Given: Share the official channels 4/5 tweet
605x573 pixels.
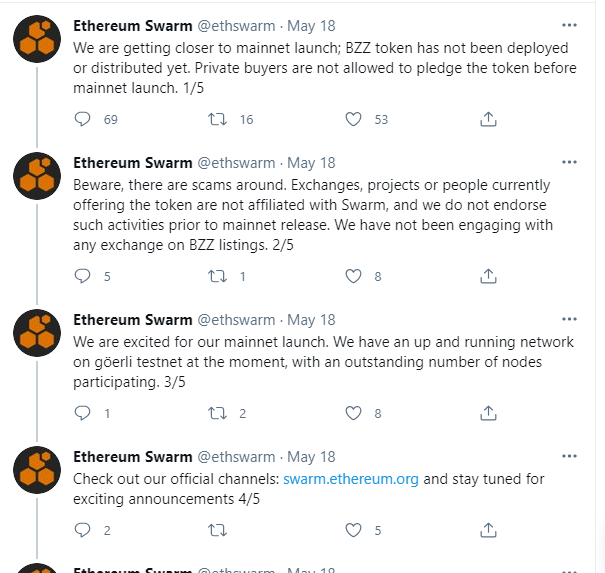Looking at the screenshot, I should click(x=488, y=530).
